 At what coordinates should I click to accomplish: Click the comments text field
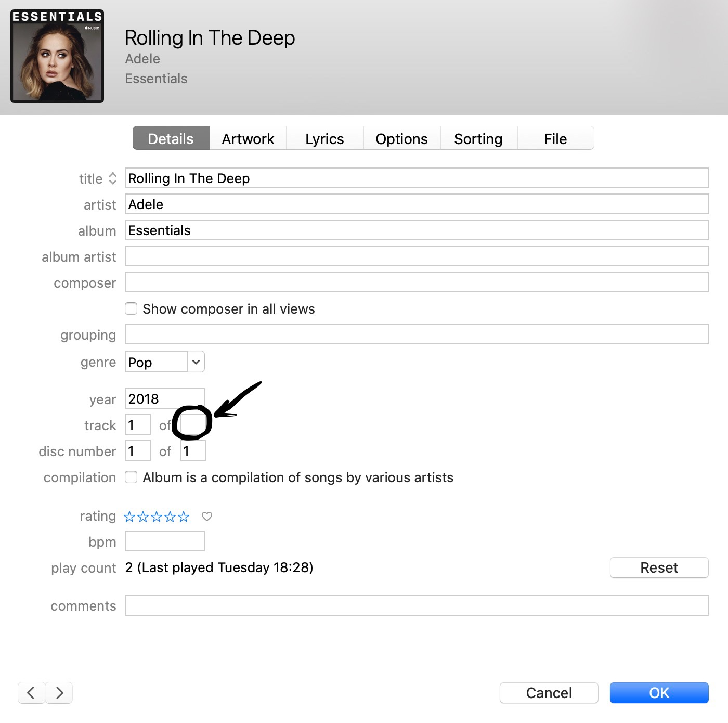pyautogui.click(x=417, y=605)
